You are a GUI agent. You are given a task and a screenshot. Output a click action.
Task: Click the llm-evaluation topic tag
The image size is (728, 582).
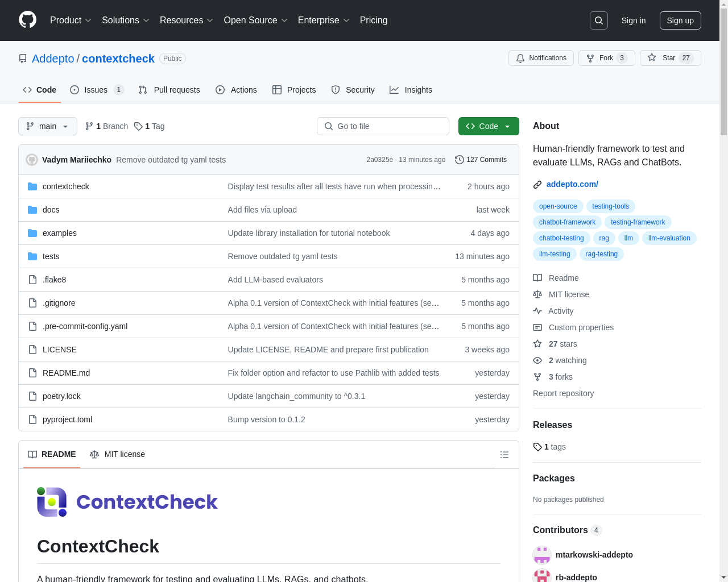[x=669, y=238]
